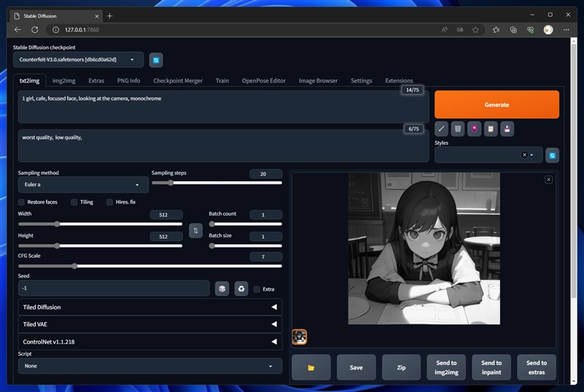The height and width of the screenshot is (392, 584).
Task: Go back in the browser
Action: point(18,30)
